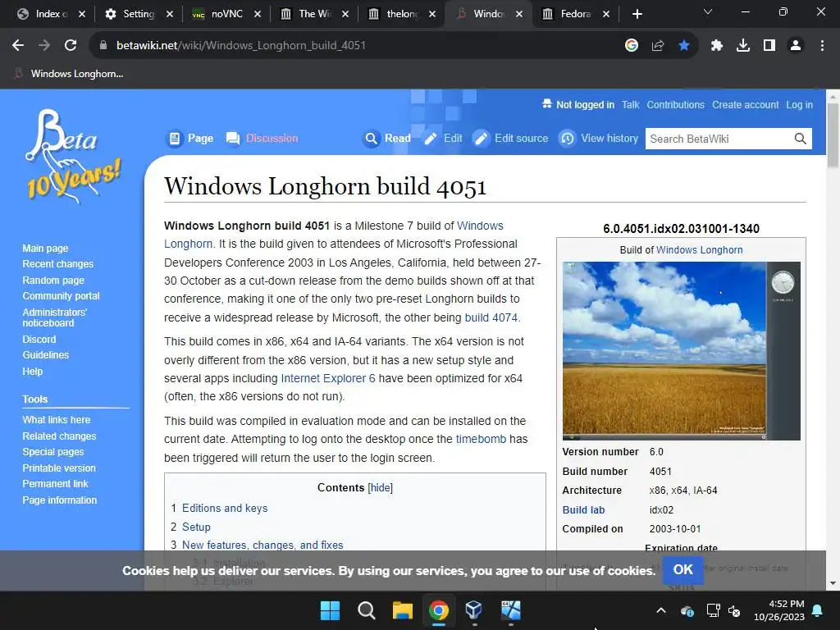Select the Read view
The width and height of the screenshot is (840, 630).
(x=387, y=138)
